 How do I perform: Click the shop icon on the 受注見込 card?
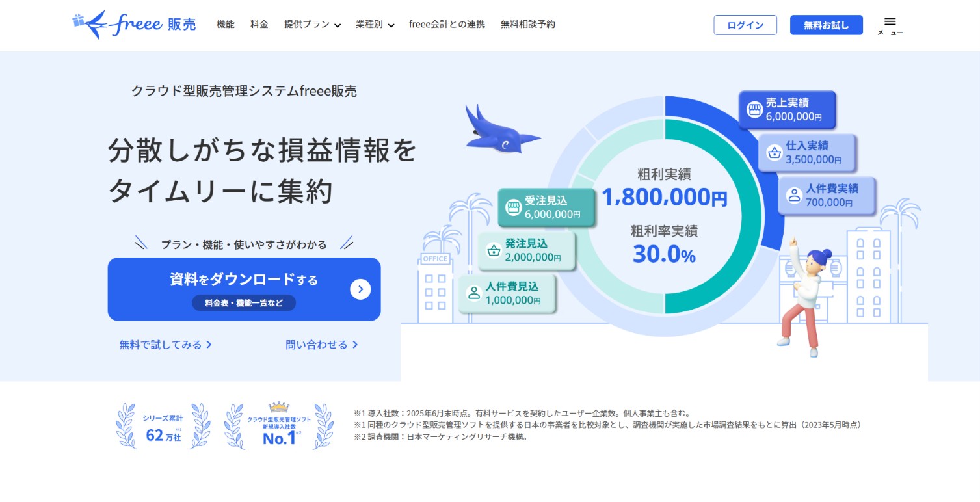[x=514, y=207]
